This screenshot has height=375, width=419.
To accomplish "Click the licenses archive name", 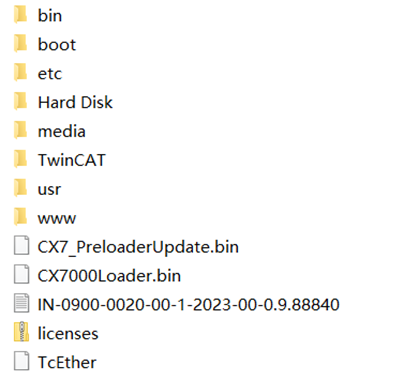I will (x=68, y=333).
